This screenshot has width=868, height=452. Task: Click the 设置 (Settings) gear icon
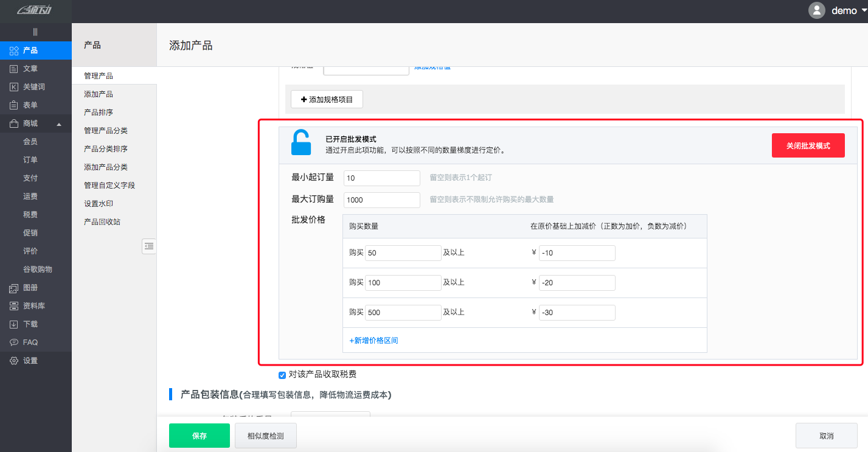point(14,360)
